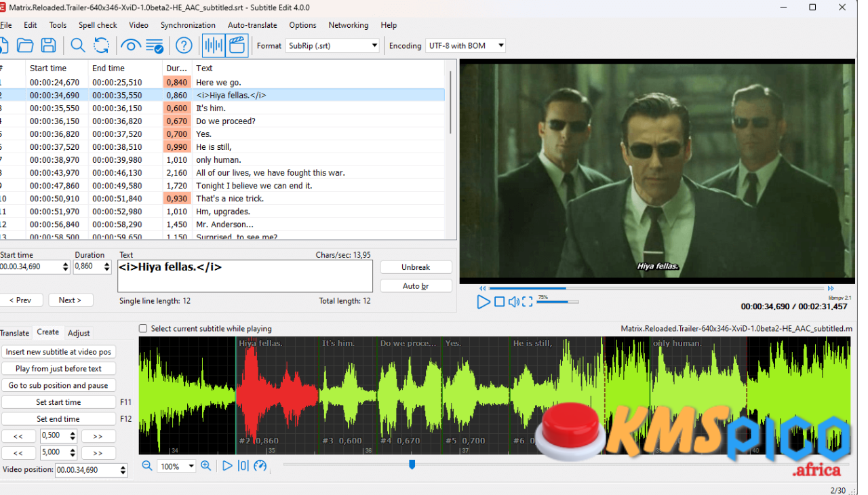
Task: Open the Options menu
Action: pyautogui.click(x=302, y=25)
